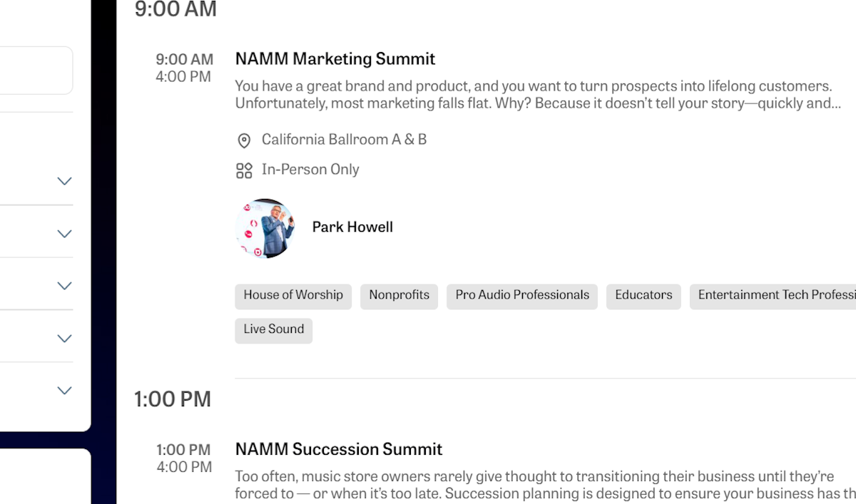Expand the topmost sidebar filter chevron

point(65,181)
